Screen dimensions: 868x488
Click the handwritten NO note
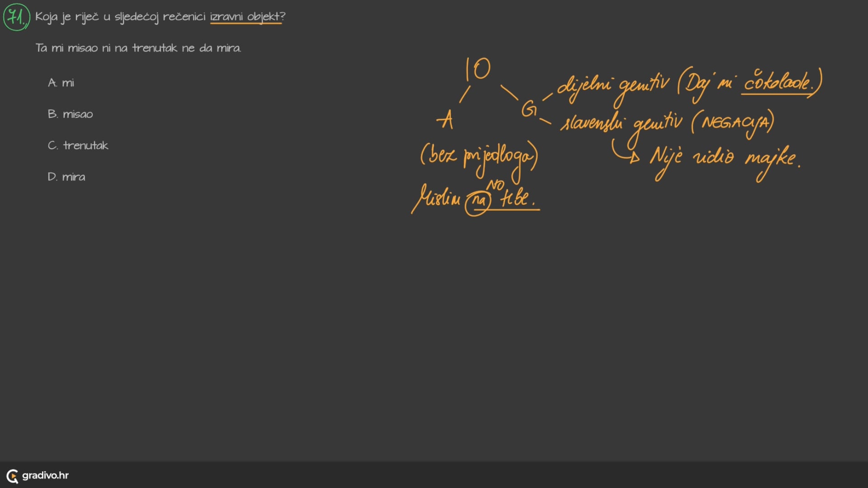click(x=495, y=185)
